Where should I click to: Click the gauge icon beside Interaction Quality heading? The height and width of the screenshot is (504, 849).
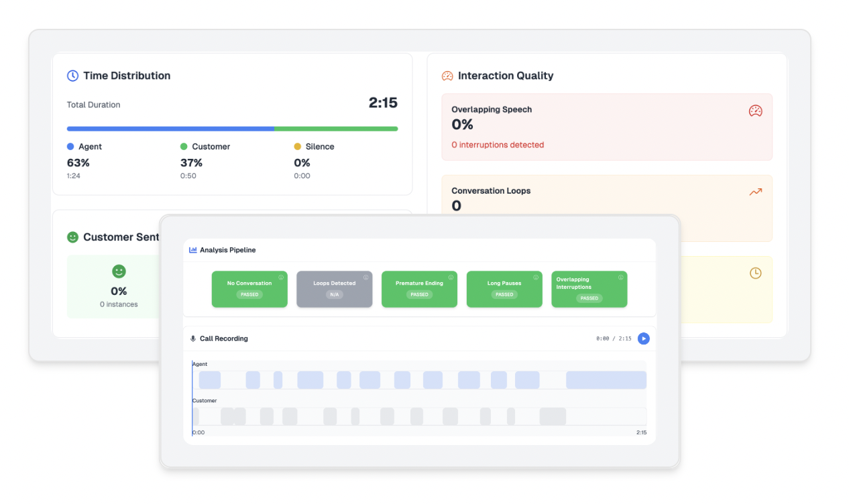click(447, 76)
